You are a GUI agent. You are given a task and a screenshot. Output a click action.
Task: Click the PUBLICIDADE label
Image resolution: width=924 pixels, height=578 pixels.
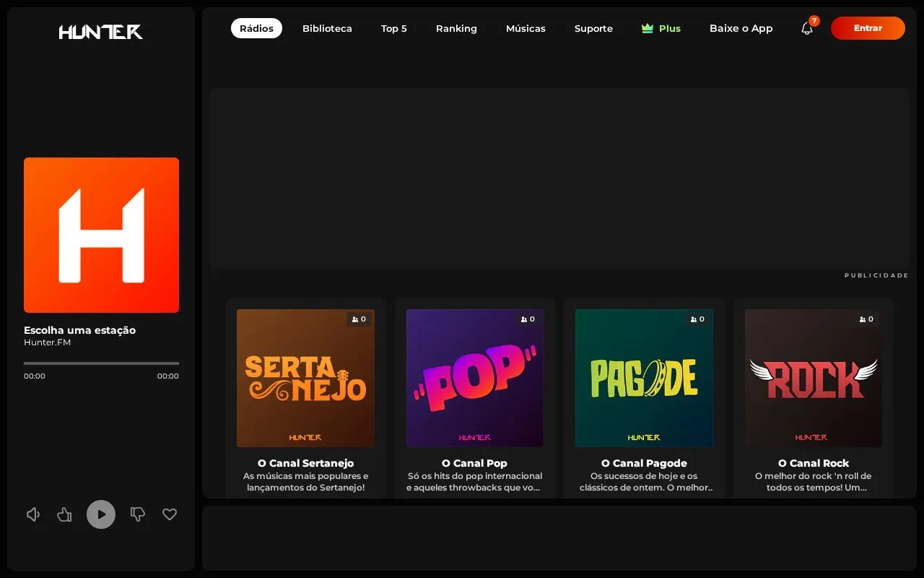pos(877,275)
